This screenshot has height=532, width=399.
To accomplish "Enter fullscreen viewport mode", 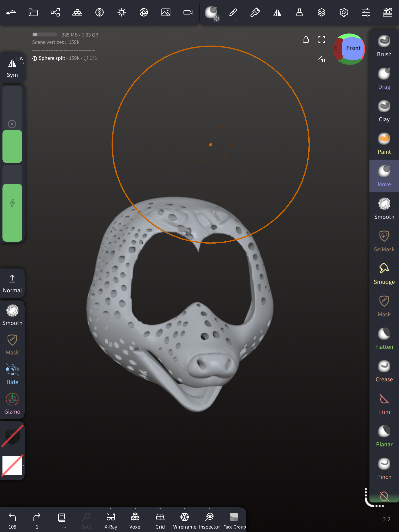I will [321, 39].
